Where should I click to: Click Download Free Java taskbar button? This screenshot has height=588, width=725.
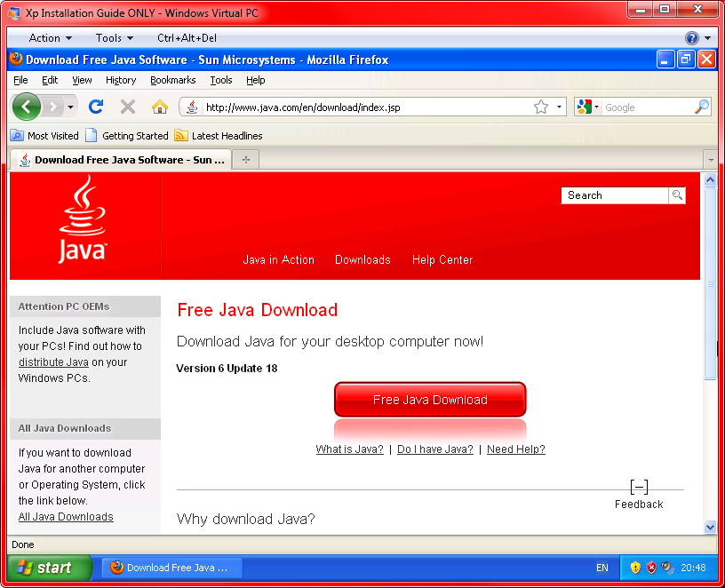coord(172,568)
